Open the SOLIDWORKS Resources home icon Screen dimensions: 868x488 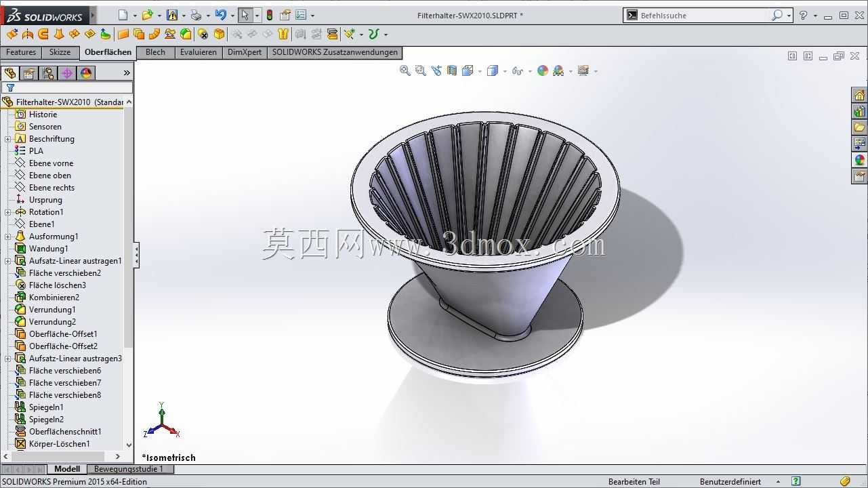pyautogui.click(x=859, y=95)
